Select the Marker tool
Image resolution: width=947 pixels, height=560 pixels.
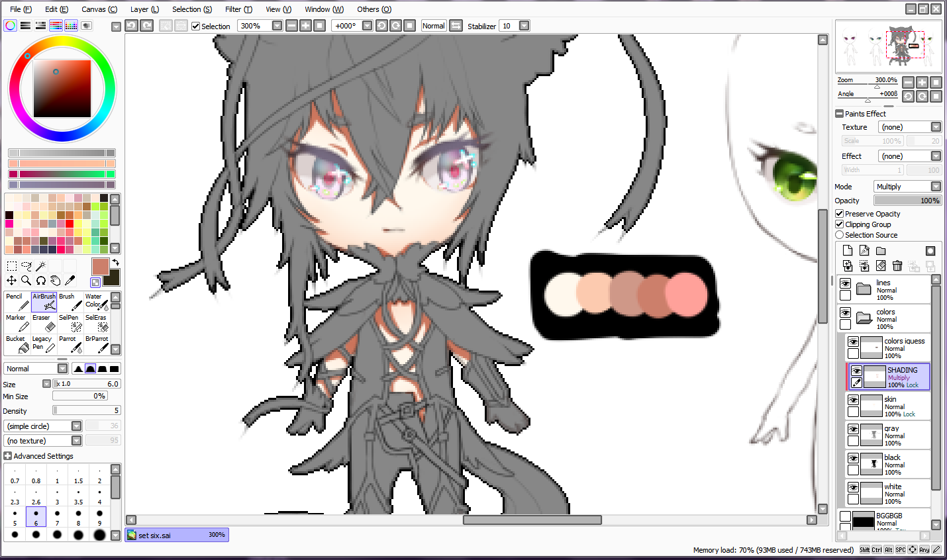pos(17,323)
